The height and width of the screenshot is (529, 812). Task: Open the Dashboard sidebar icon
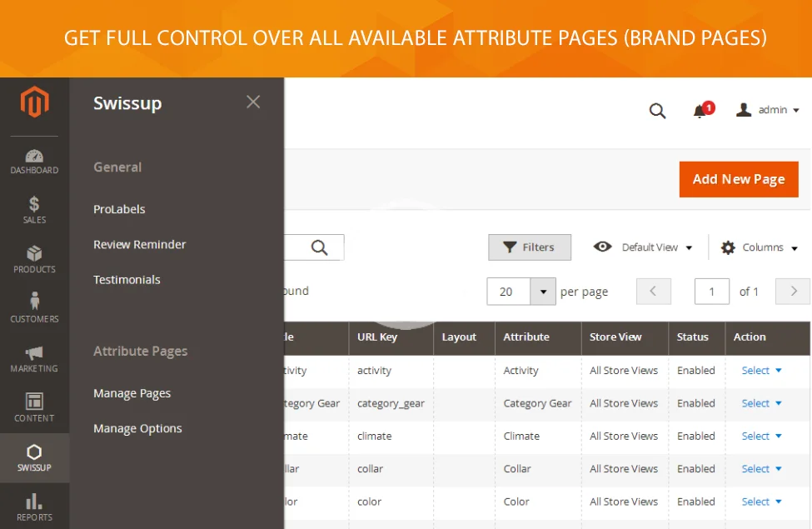(x=34, y=162)
